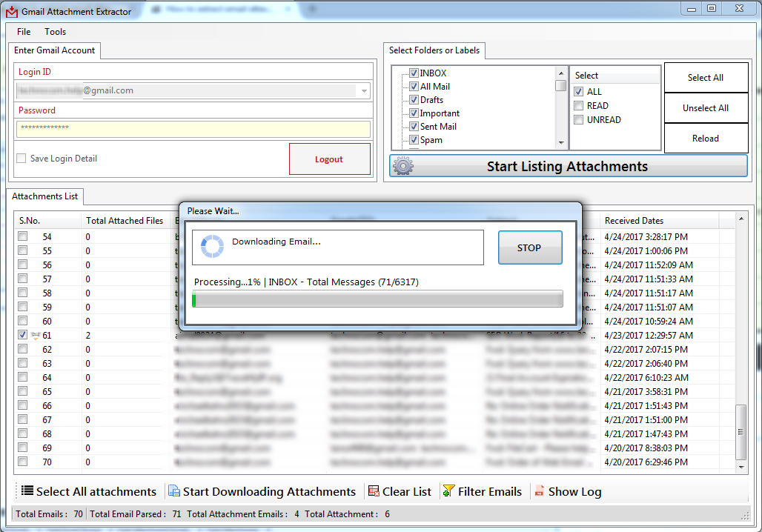
Task: Click the folder list scrollbar up arrow
Action: (x=561, y=73)
